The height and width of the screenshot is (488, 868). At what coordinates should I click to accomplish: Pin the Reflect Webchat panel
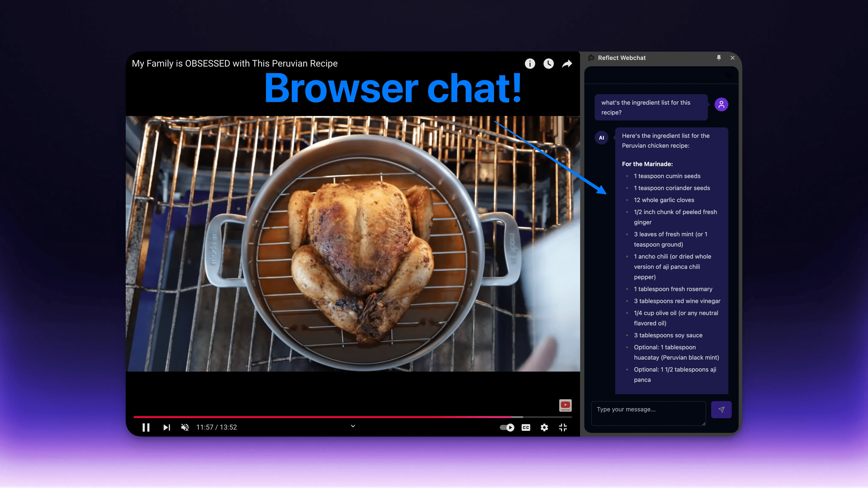(x=719, y=58)
